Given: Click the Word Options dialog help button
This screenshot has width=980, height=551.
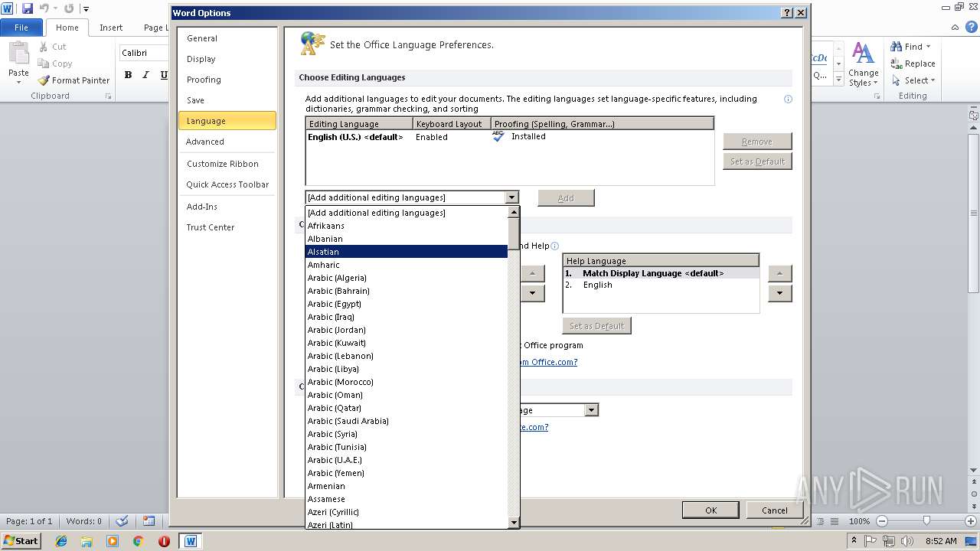Looking at the screenshot, I should tap(786, 13).
